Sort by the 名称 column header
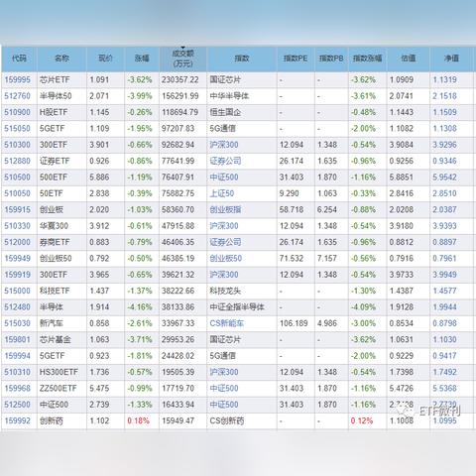 (61, 59)
